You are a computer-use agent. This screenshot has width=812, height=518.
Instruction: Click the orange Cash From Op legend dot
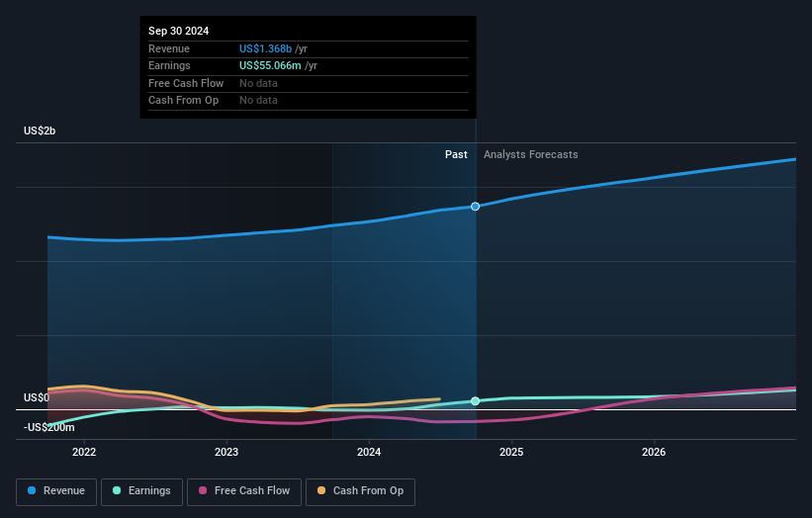pos(321,490)
